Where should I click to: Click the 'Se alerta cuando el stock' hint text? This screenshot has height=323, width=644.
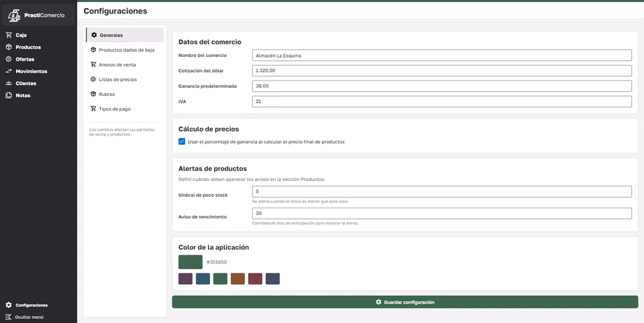(x=301, y=202)
